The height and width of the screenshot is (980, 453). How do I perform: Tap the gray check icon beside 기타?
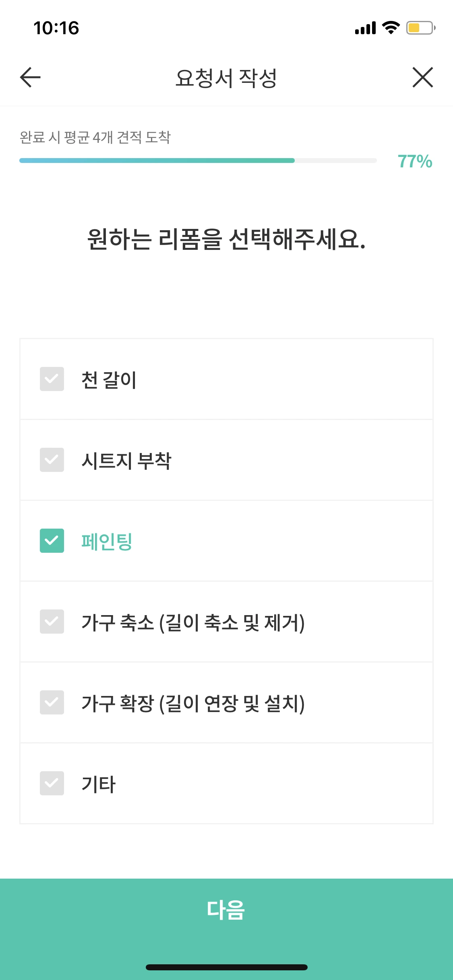click(52, 782)
